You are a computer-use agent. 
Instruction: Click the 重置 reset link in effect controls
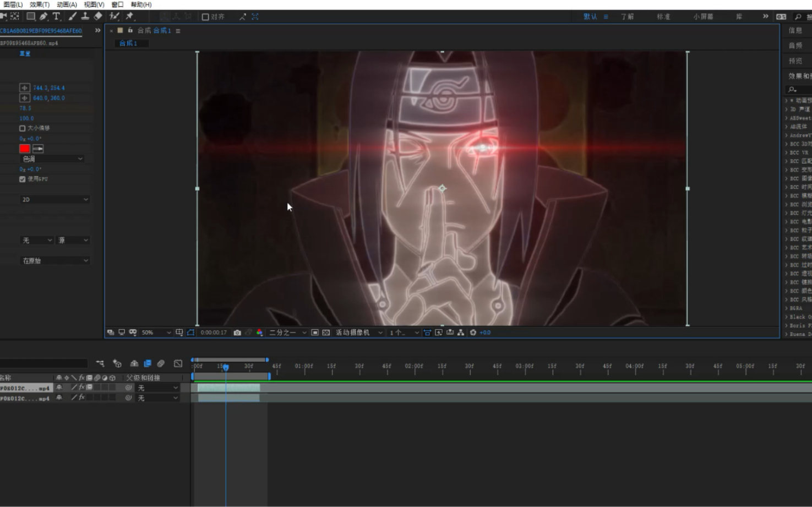(25, 53)
